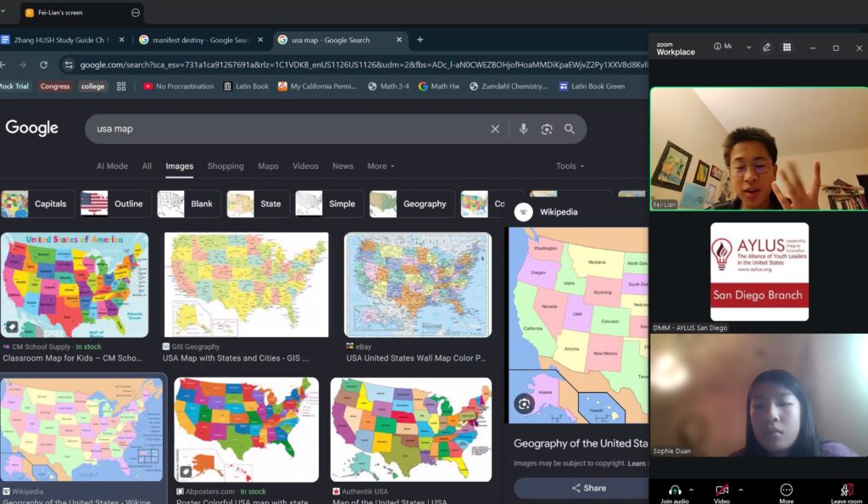Open the GIS Geography USA map thumbnail
This screenshot has height=504, width=868.
tap(246, 285)
